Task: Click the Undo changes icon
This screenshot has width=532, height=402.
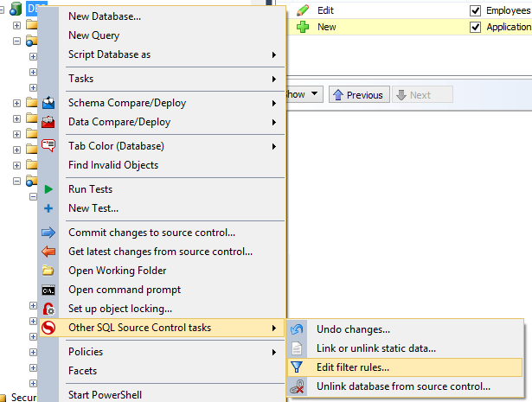Action: (298, 329)
